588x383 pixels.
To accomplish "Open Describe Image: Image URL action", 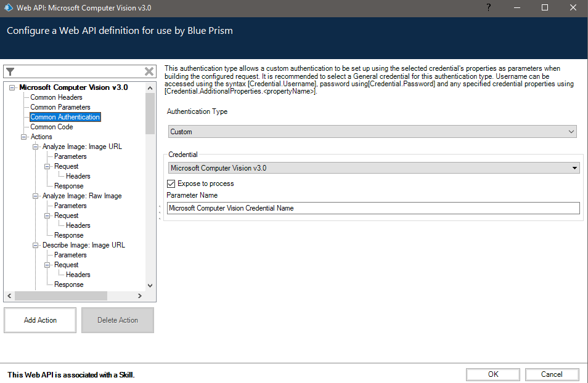I will tap(83, 245).
